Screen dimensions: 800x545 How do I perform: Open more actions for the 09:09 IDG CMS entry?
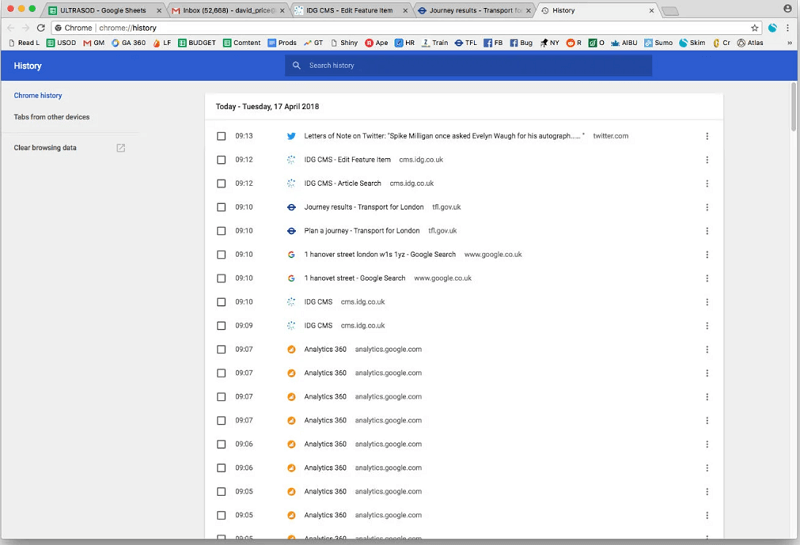[707, 326]
